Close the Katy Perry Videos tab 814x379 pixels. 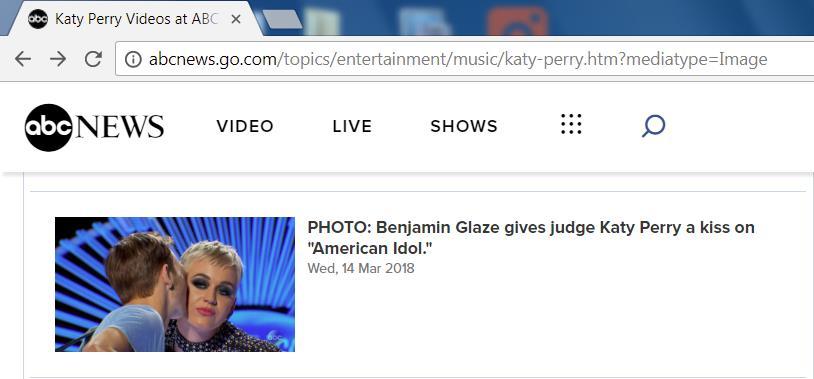235,19
